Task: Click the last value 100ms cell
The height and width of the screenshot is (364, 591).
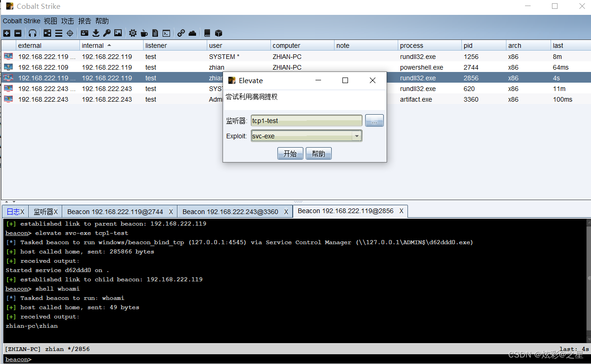Action: (x=571, y=99)
